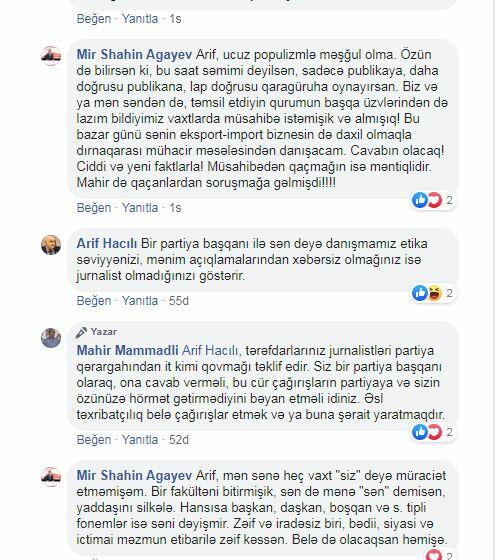
Task: Open Arif Hacılı author name link
Action: pos(107,244)
